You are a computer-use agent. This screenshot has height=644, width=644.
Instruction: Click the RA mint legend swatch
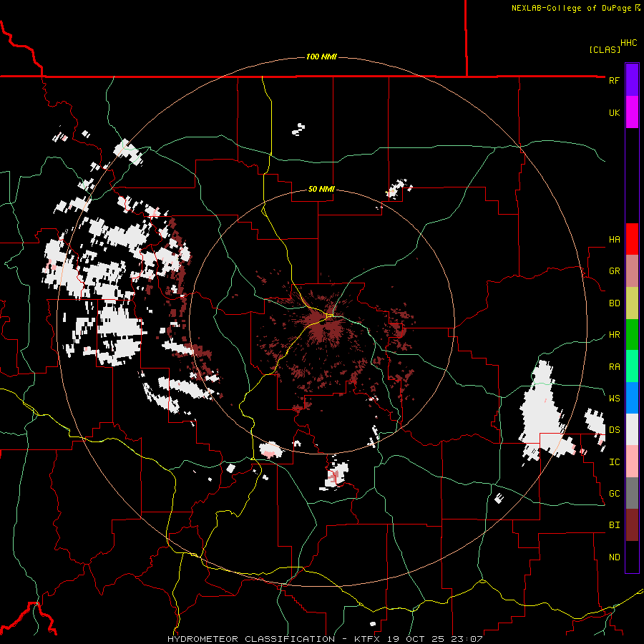pos(632,366)
